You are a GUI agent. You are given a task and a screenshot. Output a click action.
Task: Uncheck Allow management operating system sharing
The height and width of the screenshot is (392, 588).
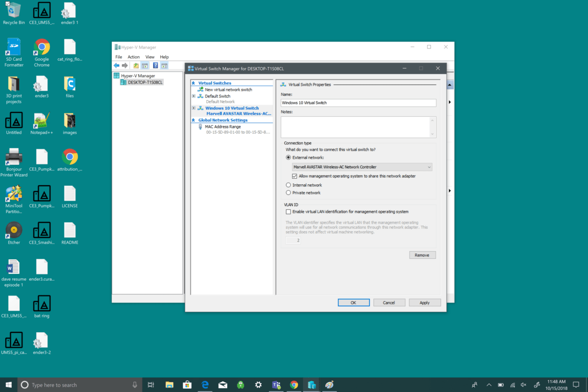[295, 176]
